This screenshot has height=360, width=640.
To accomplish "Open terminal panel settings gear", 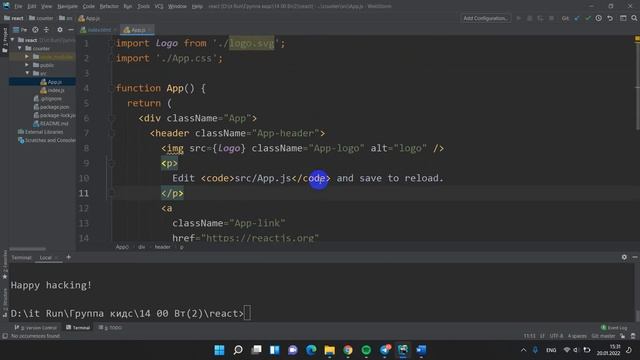I will pyautogui.click(x=624, y=257).
